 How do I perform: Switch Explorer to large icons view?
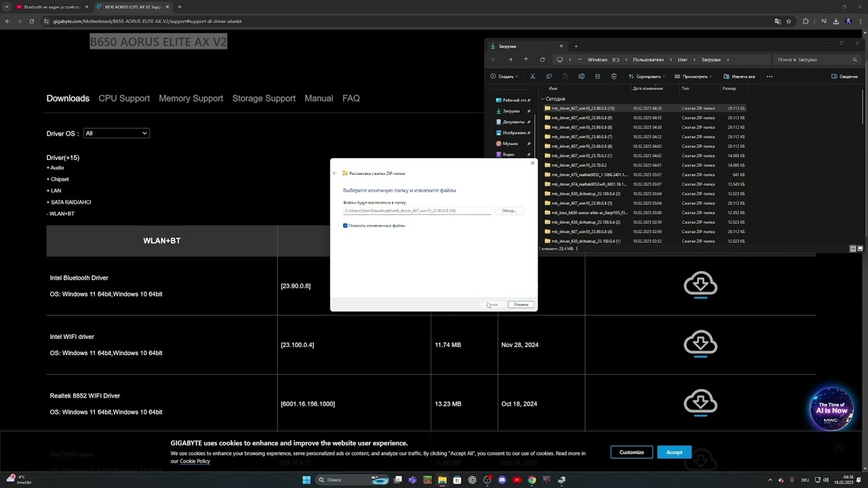[x=861, y=249]
